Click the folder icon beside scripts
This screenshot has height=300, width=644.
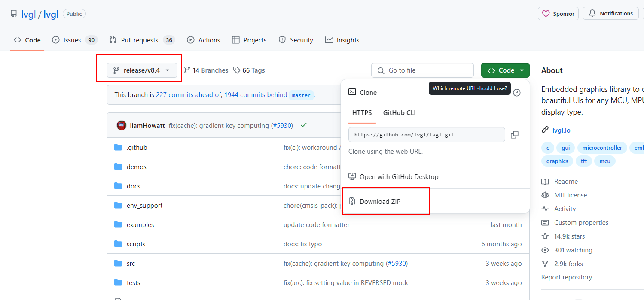118,244
